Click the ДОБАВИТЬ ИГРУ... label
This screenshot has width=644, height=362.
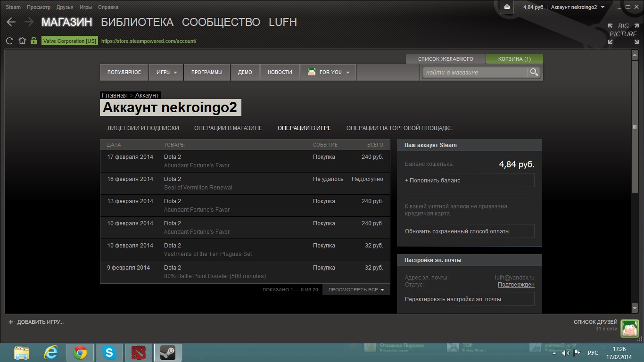pyautogui.click(x=41, y=322)
